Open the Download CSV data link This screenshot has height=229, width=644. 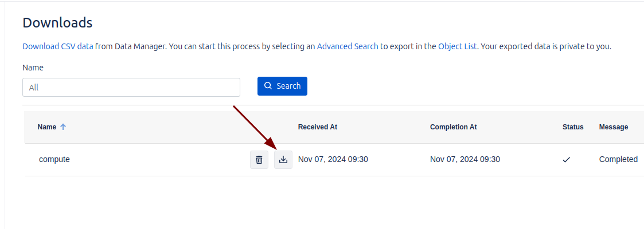coord(57,46)
